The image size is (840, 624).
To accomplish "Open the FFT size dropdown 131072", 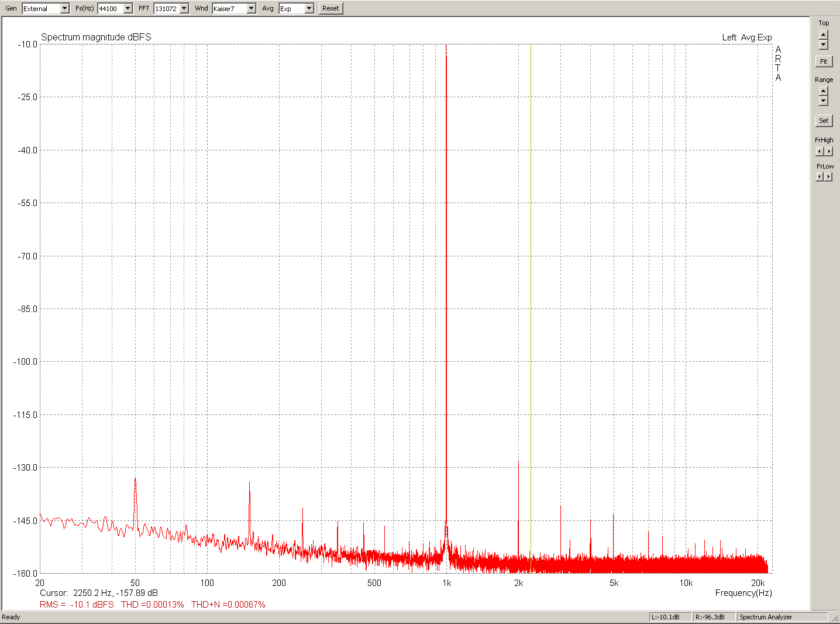I will (x=171, y=8).
